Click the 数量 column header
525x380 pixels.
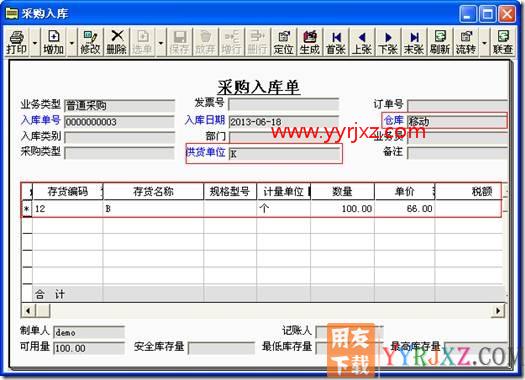342,192
